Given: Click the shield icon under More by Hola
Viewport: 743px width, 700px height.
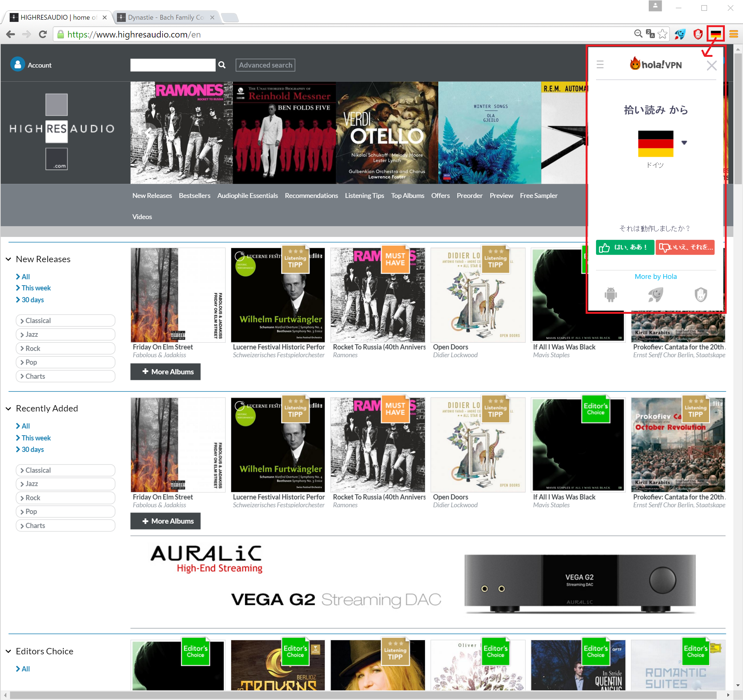Looking at the screenshot, I should tap(701, 294).
